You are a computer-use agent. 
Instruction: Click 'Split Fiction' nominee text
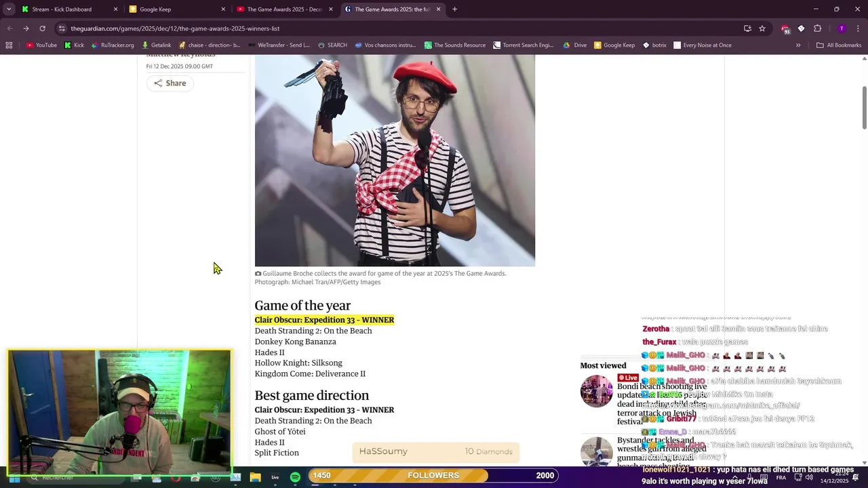pos(277,453)
